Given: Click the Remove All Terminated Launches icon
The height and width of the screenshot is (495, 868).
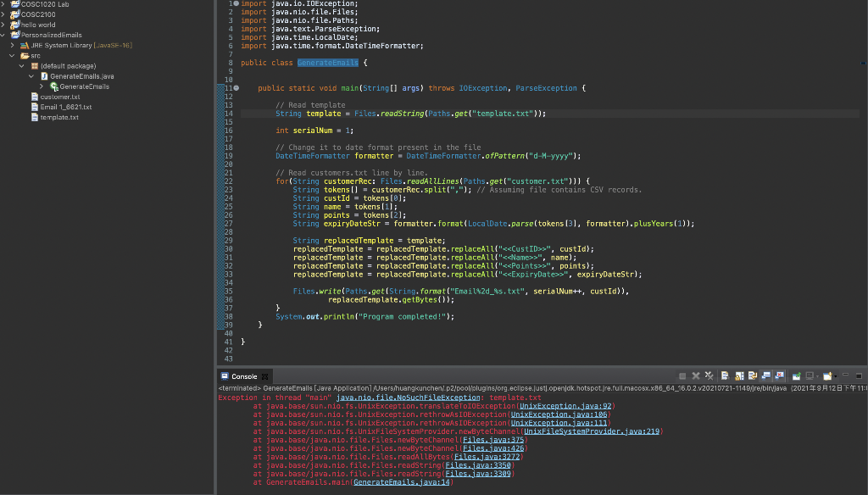Looking at the screenshot, I should (x=709, y=375).
